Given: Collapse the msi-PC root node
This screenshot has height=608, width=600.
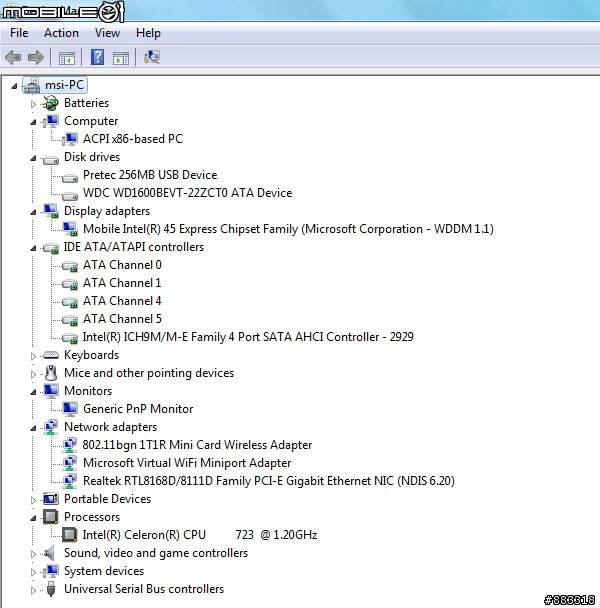Looking at the screenshot, I should (14, 86).
